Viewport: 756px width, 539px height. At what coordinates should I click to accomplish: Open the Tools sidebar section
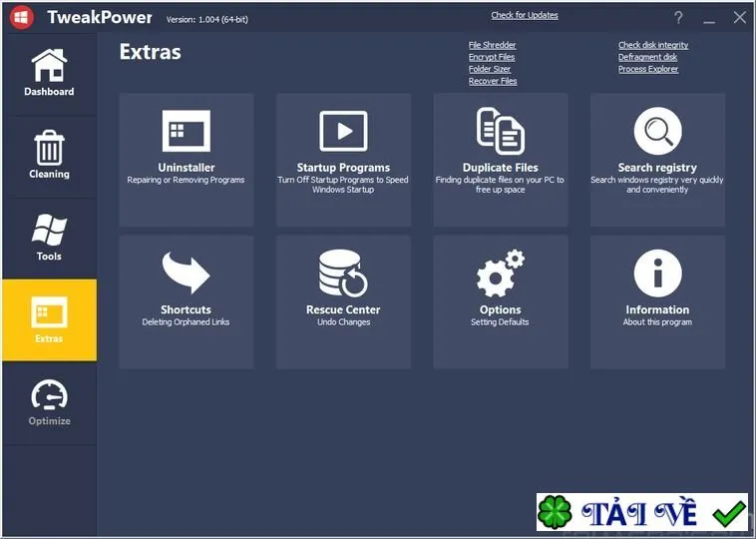[x=49, y=238]
